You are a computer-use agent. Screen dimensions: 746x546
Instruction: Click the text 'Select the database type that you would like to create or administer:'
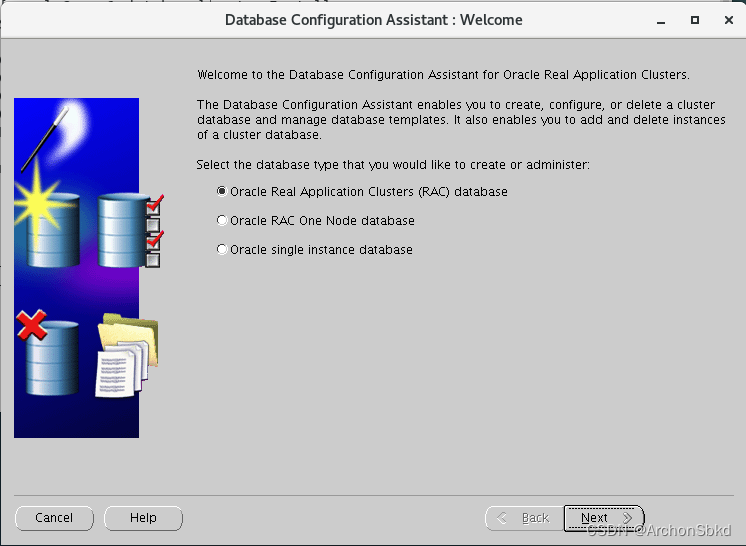coord(393,165)
